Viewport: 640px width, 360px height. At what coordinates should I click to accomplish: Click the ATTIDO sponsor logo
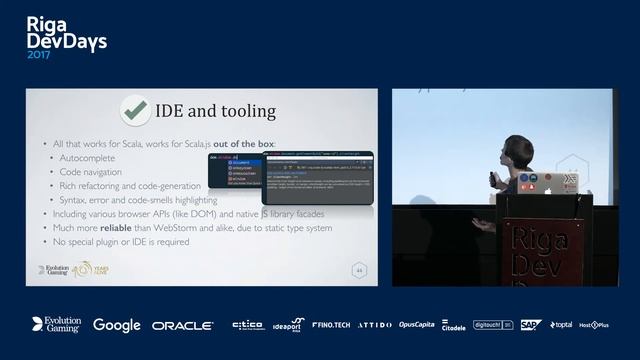point(375,325)
